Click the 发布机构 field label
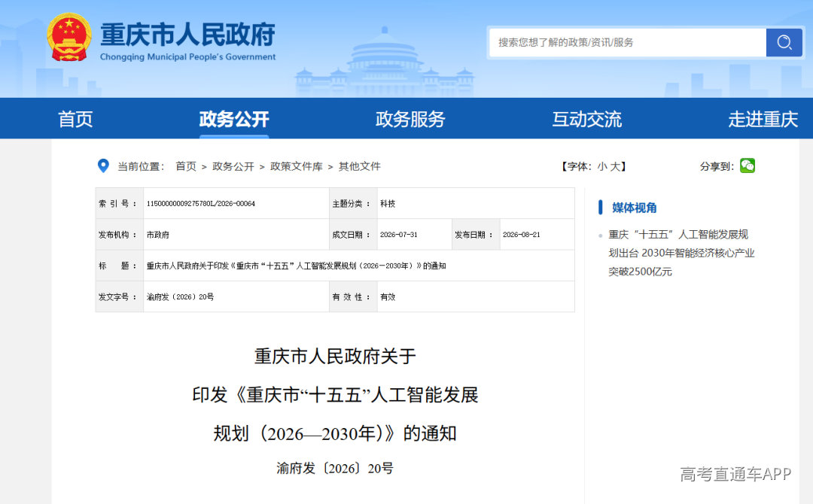This screenshot has height=504, width=813. tap(117, 235)
